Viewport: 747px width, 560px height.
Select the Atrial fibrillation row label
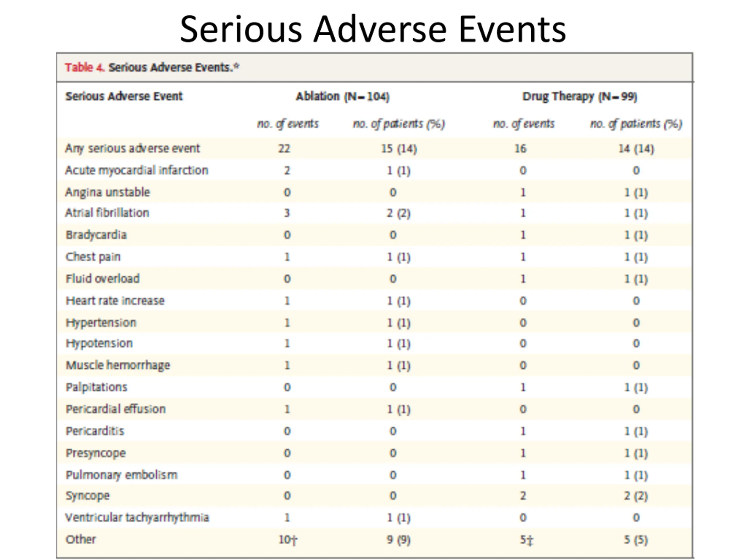pos(107,213)
